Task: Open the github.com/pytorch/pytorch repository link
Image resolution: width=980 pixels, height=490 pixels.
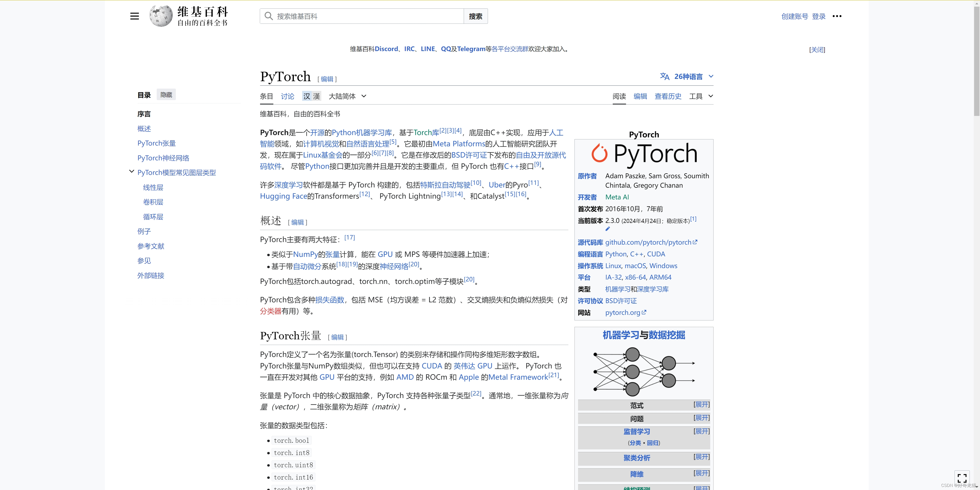Action: pyautogui.click(x=651, y=242)
